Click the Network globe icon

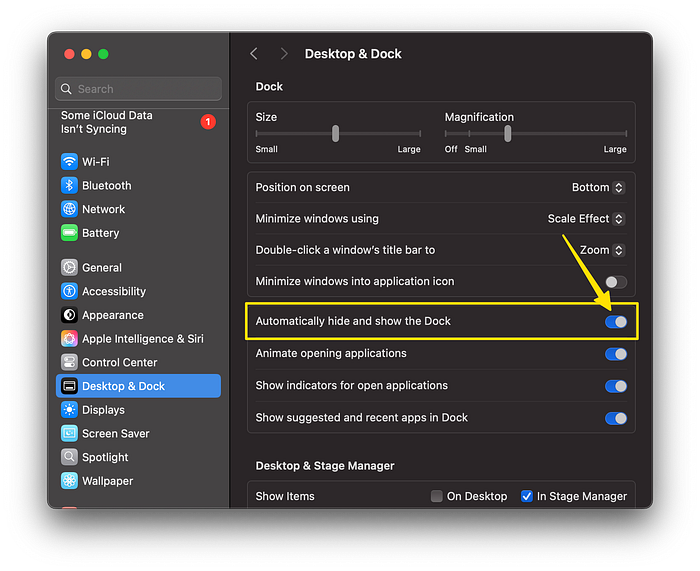click(x=69, y=209)
